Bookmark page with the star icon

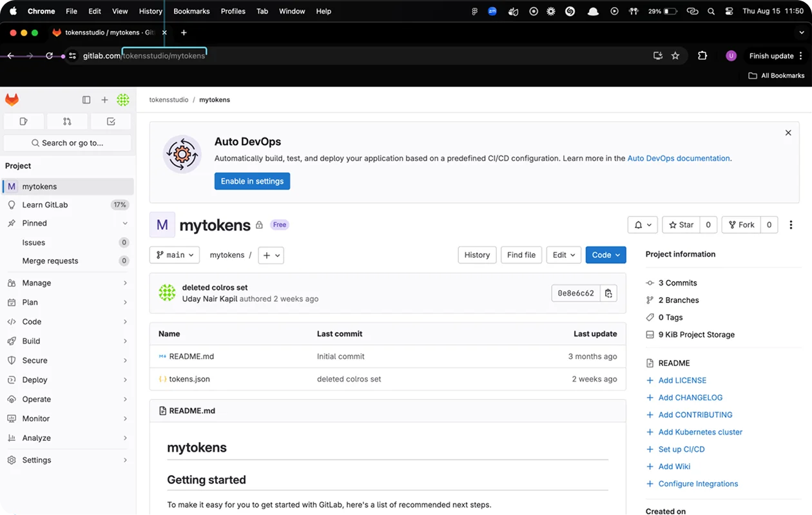[675, 56]
